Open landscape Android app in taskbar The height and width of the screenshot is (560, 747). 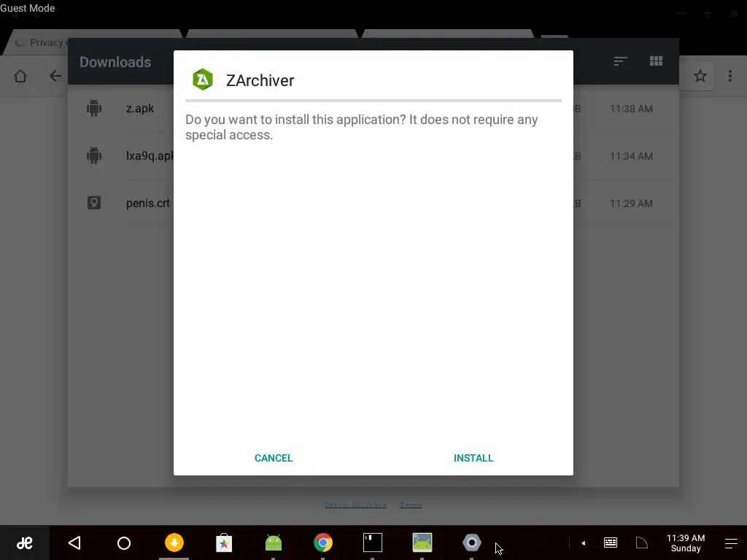coord(422,542)
